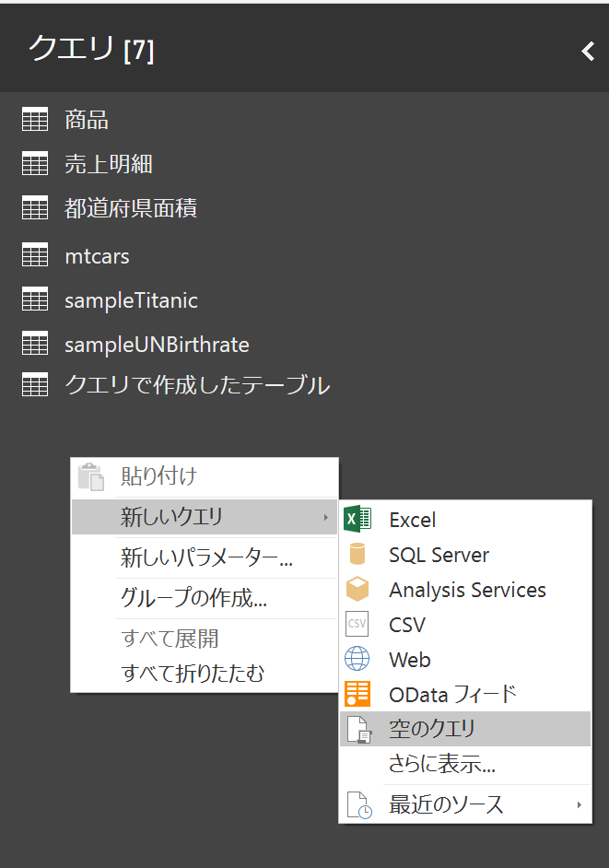The height and width of the screenshot is (868, 609).
Task: Click the 空のクエリ document icon
Action: [357, 729]
